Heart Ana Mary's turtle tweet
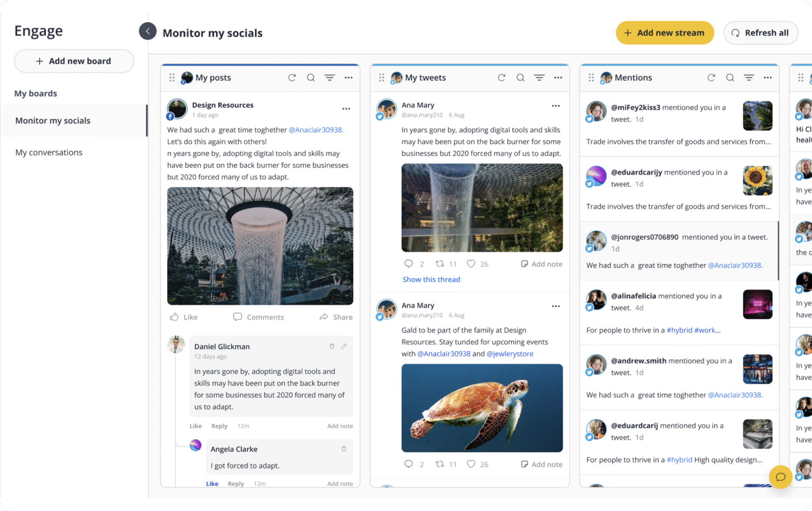This screenshot has height=511, width=812. [471, 464]
